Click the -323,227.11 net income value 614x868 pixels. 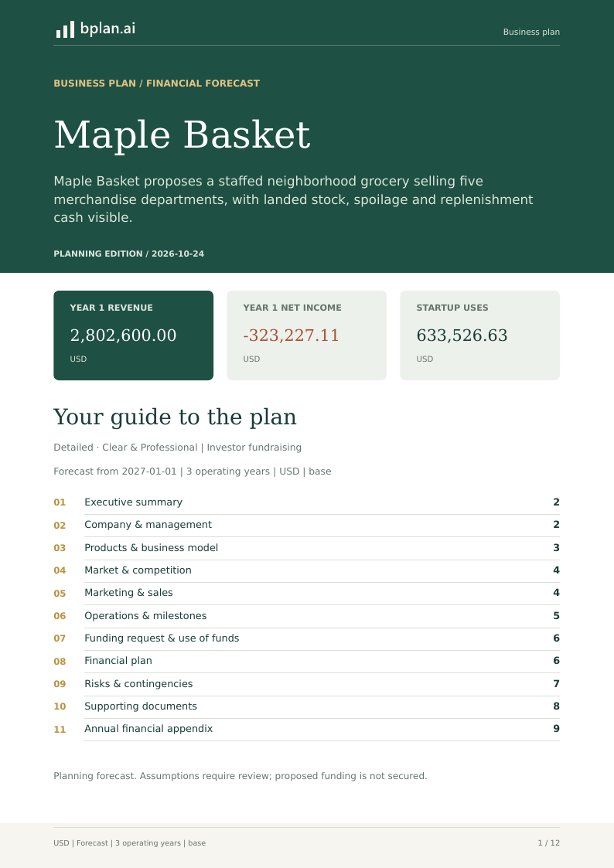[x=291, y=335]
